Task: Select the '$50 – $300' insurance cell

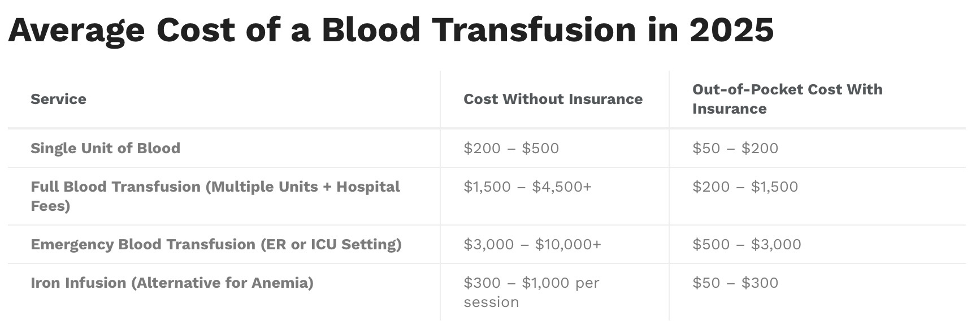Action: tap(735, 283)
